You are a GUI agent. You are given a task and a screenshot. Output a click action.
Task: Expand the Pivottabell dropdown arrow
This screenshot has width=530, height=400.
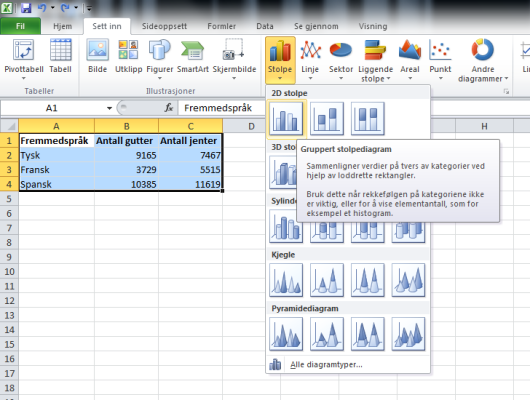coord(24,78)
